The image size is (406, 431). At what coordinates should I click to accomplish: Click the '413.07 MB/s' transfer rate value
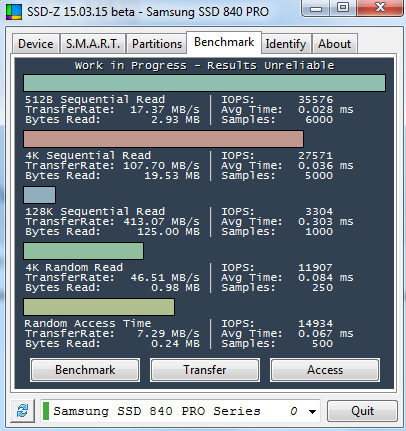tap(161, 222)
